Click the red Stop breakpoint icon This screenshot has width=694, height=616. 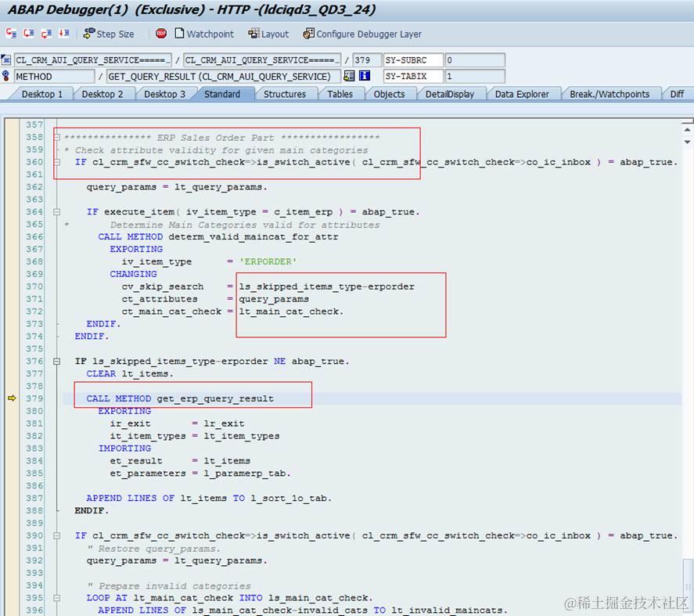coord(161,33)
